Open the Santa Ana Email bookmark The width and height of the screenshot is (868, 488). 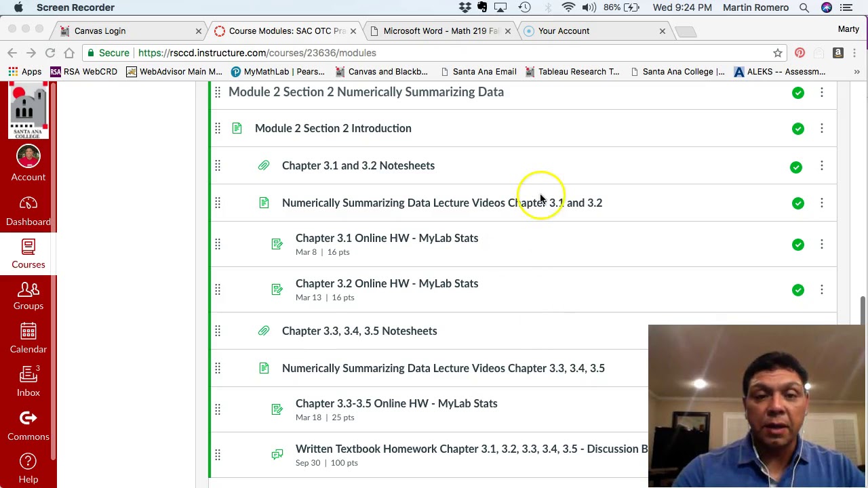(x=478, y=71)
